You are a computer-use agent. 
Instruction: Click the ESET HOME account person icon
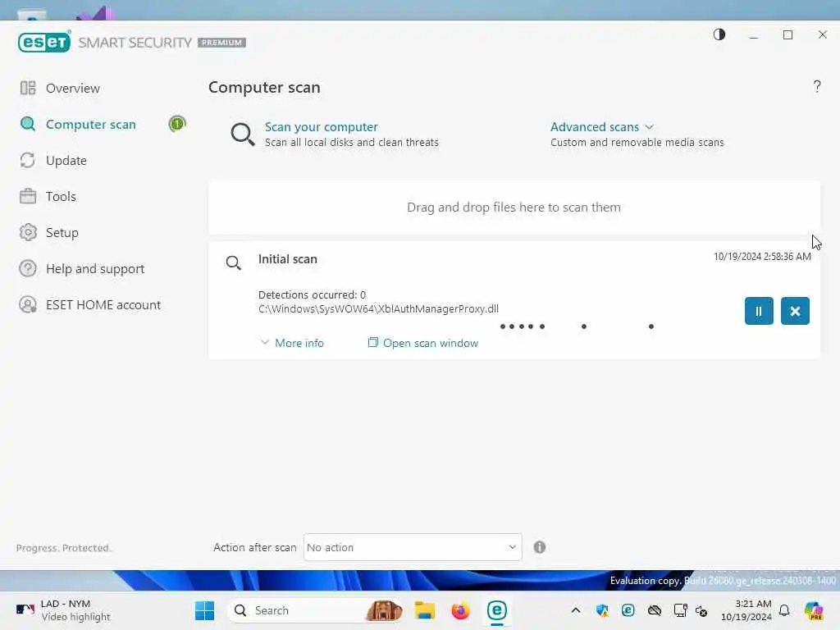pyautogui.click(x=28, y=305)
